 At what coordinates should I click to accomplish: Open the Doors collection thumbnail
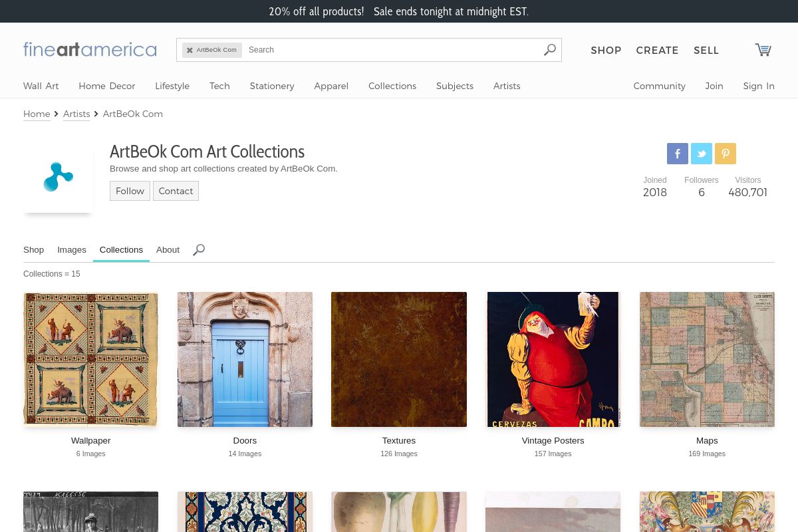pos(245,359)
